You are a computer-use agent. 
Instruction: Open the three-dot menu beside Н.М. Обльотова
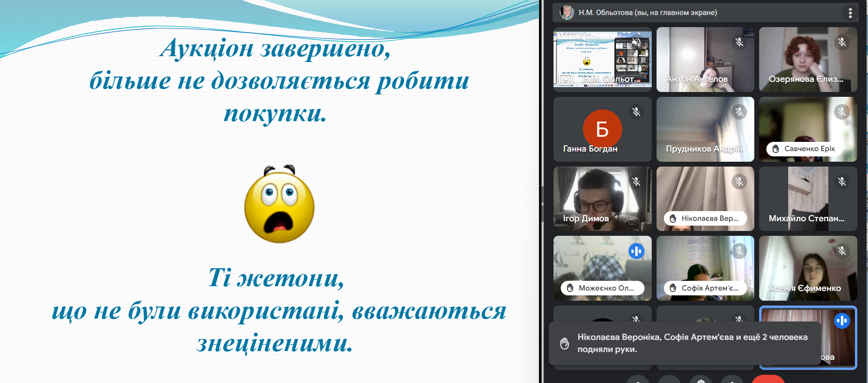850,13
